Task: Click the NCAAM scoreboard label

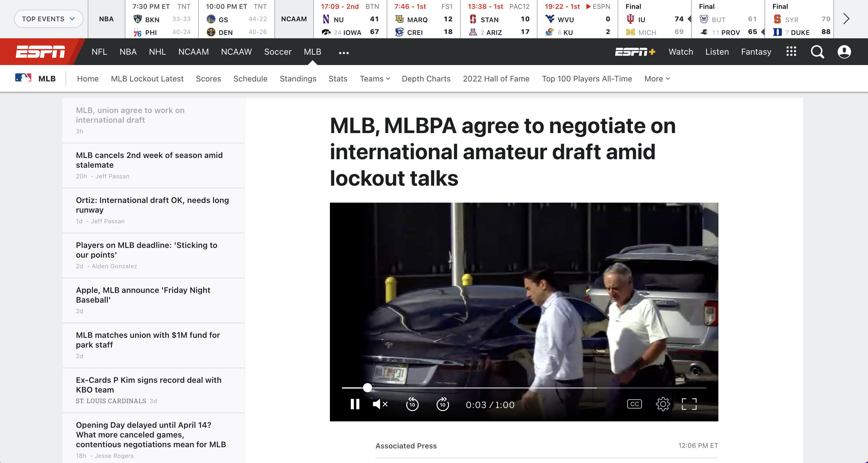Action: (x=294, y=19)
